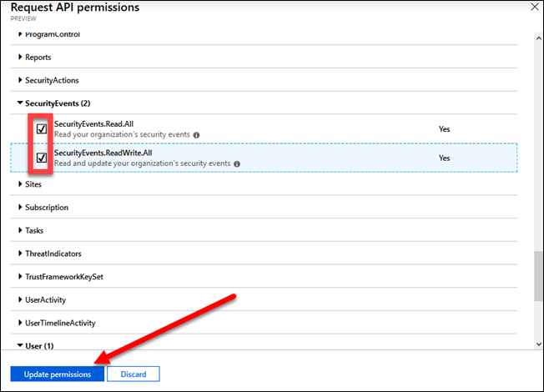Uncheck the SecurityEvents.ReadWrite.All checkbox

tap(41, 158)
